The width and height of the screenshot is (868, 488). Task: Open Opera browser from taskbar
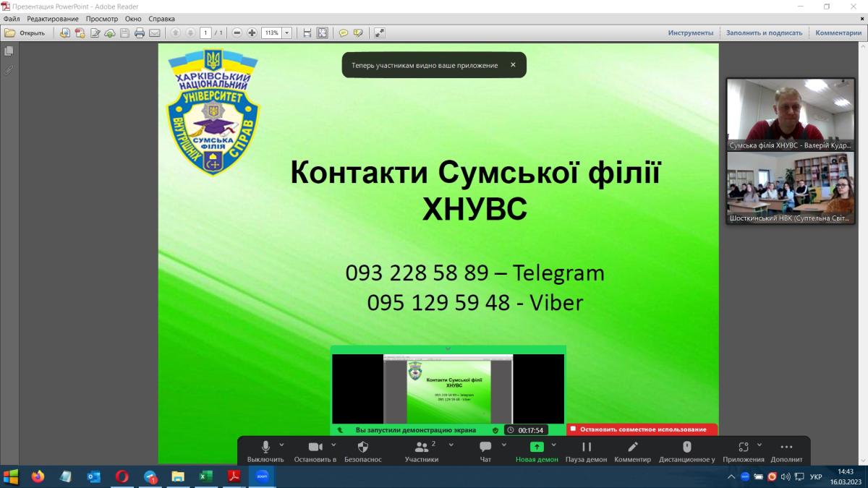pyautogui.click(x=122, y=476)
